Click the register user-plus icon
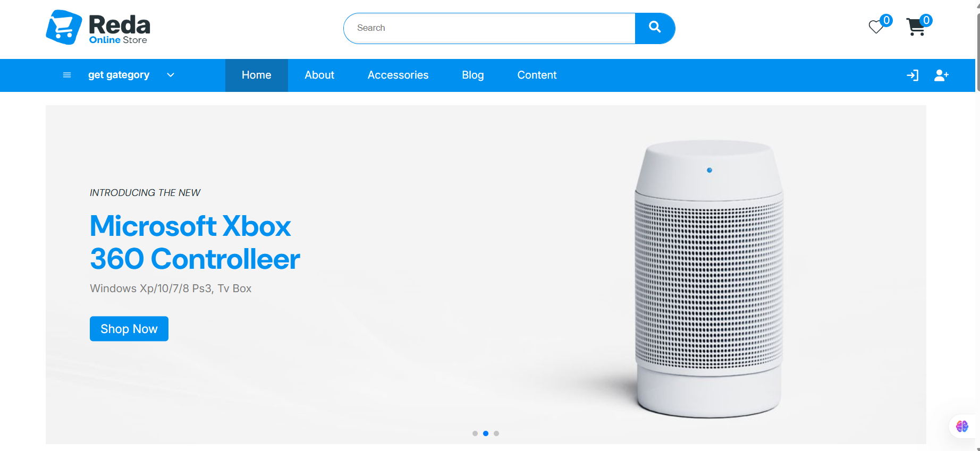This screenshot has height=451, width=980. 941,75
